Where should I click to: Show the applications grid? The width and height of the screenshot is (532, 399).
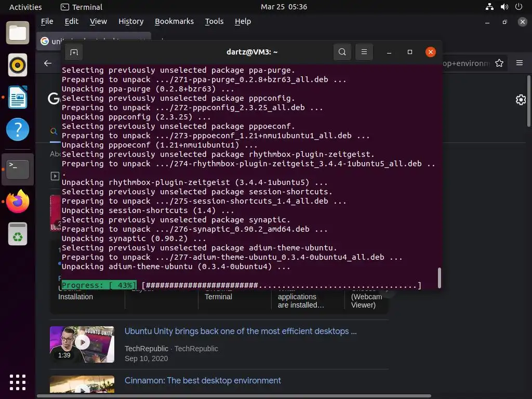(x=18, y=382)
